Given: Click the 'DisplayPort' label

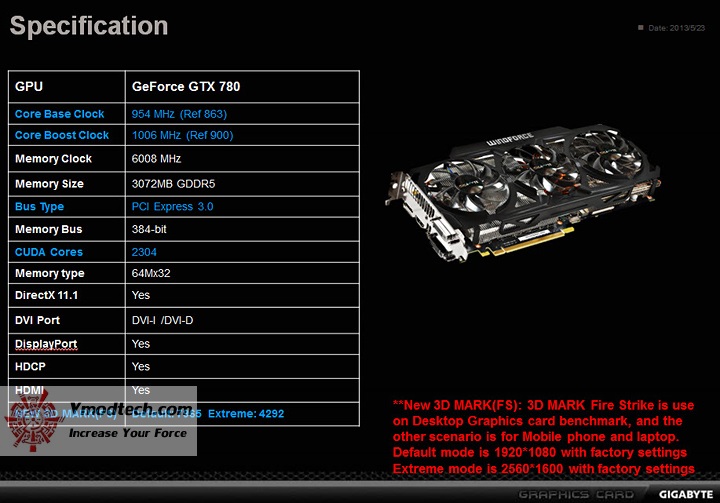Looking at the screenshot, I should pyautogui.click(x=46, y=344).
